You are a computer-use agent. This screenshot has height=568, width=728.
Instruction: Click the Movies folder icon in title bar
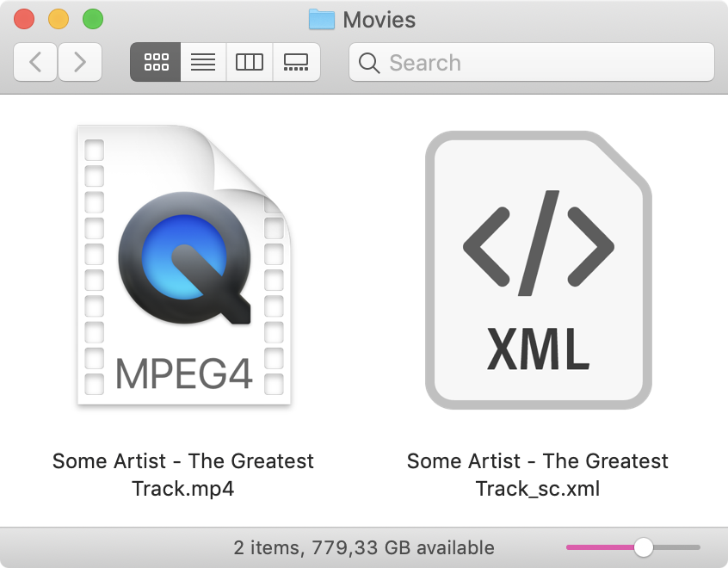click(322, 20)
